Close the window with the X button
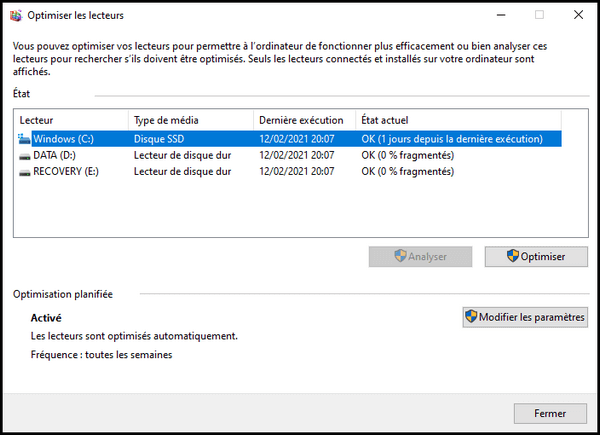Viewport: 600px width, 435px height. coord(579,15)
